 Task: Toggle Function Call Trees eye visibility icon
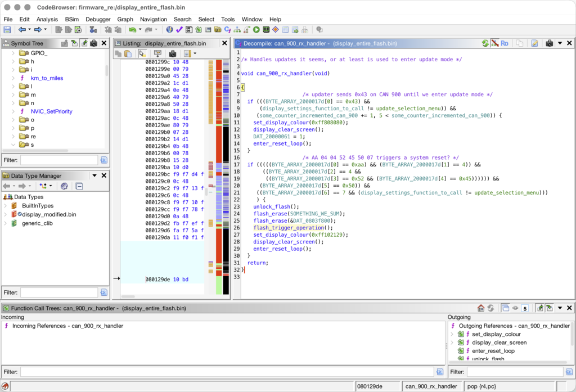[515, 308]
